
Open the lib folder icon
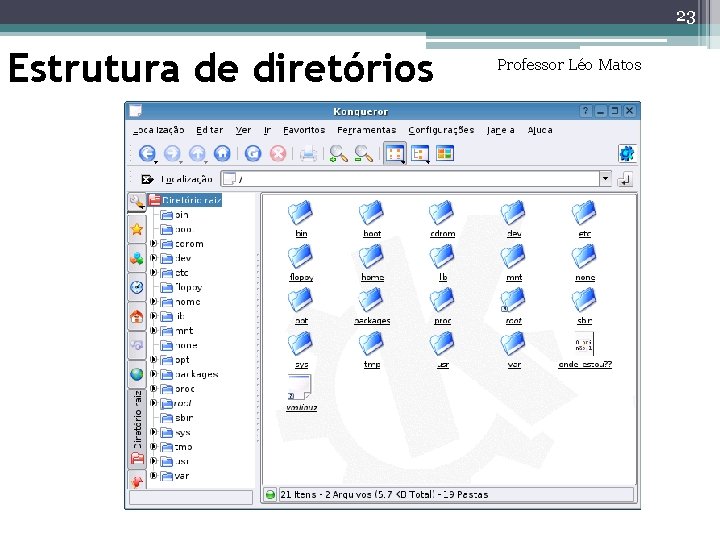point(443,262)
